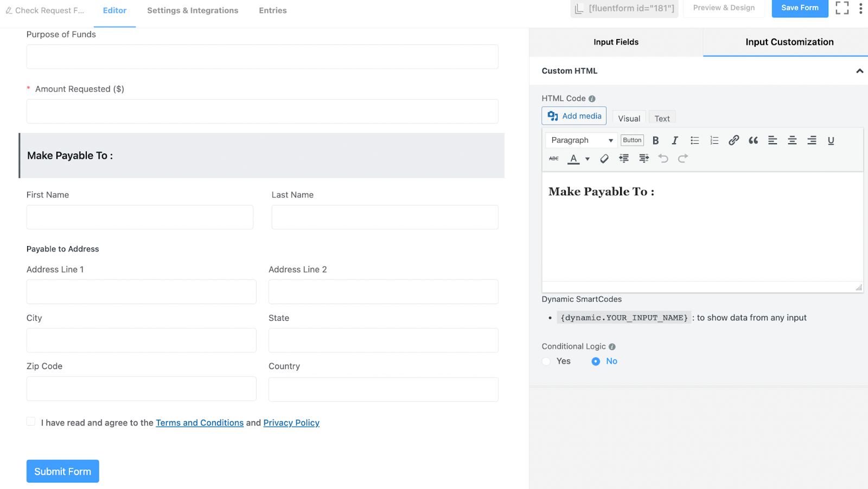Clear formatting with the eraser icon
This screenshot has height=489, width=868.
coord(604,158)
